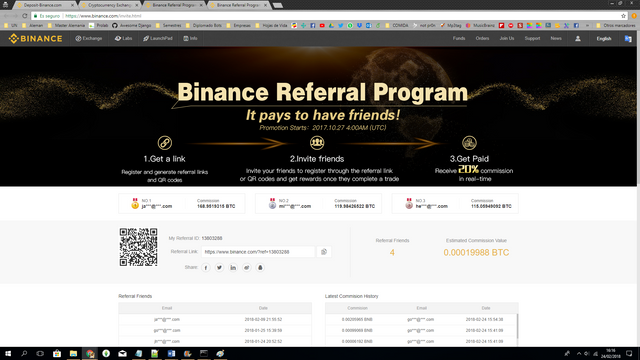The width and height of the screenshot is (640, 360).
Task: Click the browser address bar URL
Action: point(103,16)
